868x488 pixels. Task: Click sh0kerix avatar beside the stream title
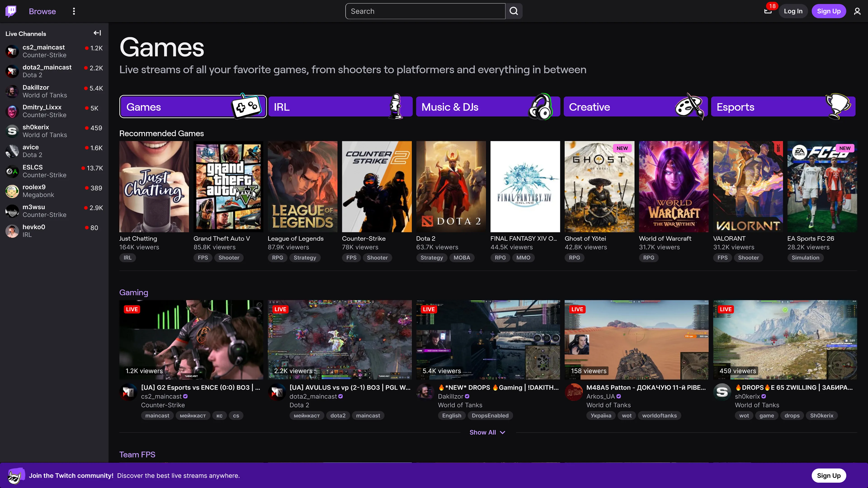coord(722,392)
